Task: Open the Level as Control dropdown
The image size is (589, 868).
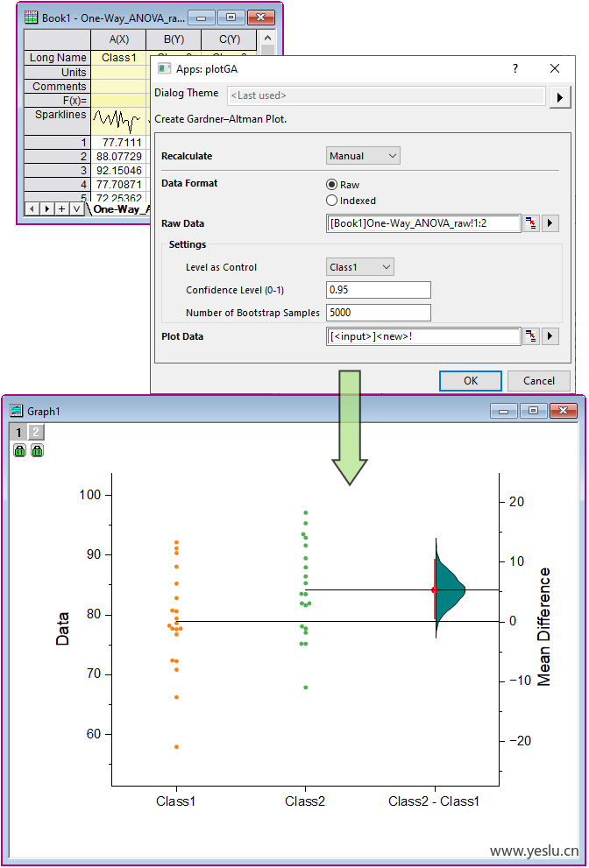Action: [360, 267]
